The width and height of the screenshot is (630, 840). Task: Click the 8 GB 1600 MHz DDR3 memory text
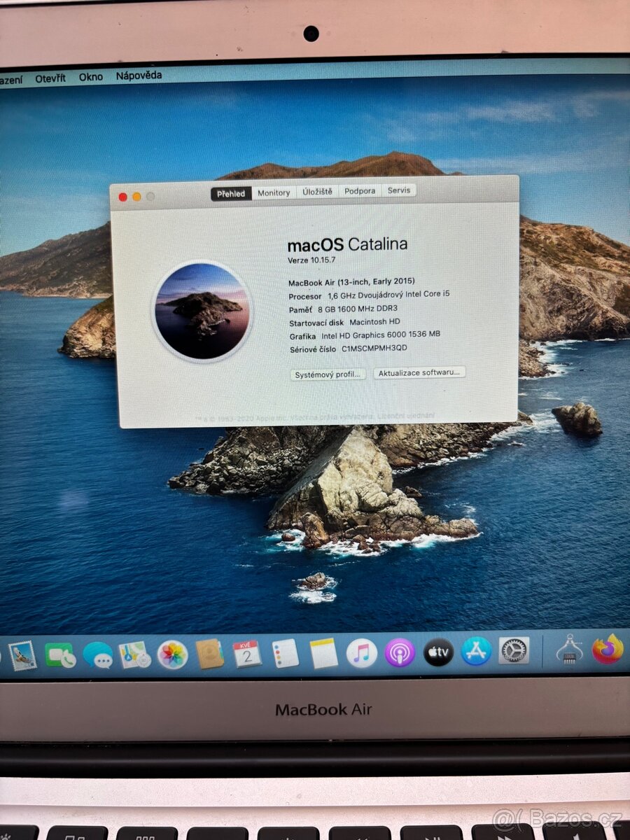(358, 309)
